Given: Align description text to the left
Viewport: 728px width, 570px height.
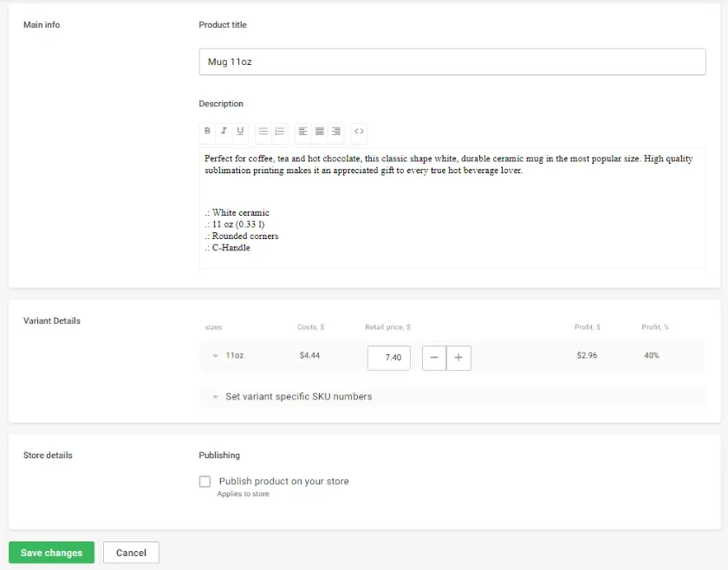Looking at the screenshot, I should tap(303, 132).
